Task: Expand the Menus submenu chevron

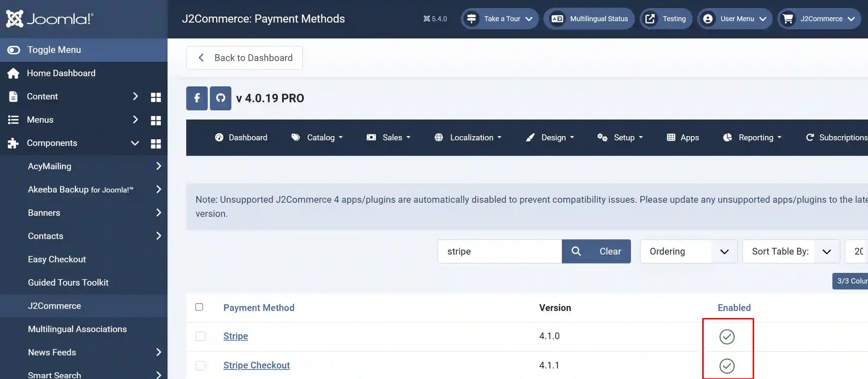Action: [x=135, y=120]
